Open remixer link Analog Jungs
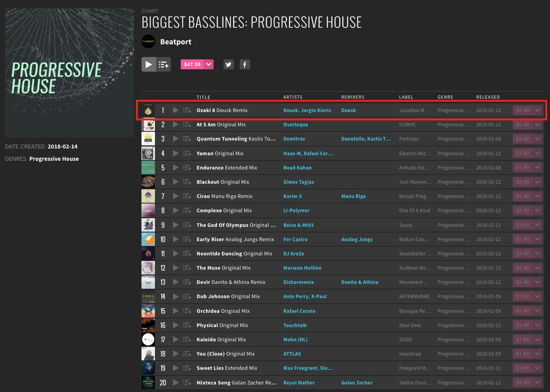This screenshot has width=550, height=392. pyautogui.click(x=357, y=239)
